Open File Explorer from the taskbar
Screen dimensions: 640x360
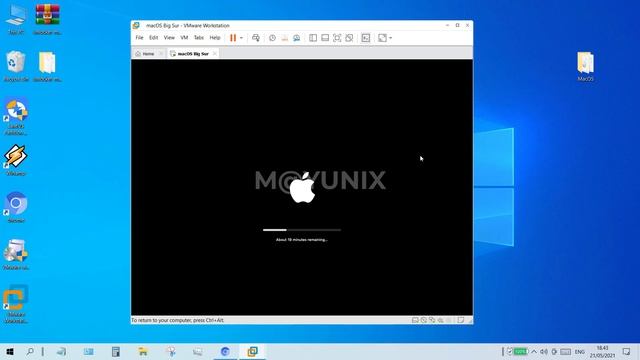tap(143, 351)
